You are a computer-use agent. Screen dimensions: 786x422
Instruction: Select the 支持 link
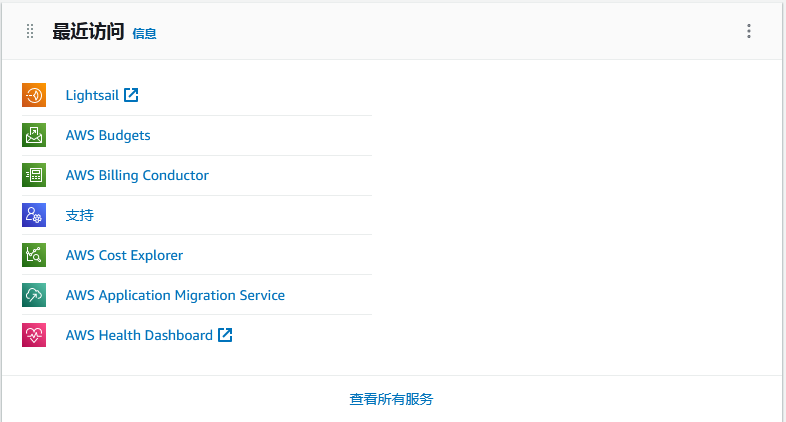(80, 216)
